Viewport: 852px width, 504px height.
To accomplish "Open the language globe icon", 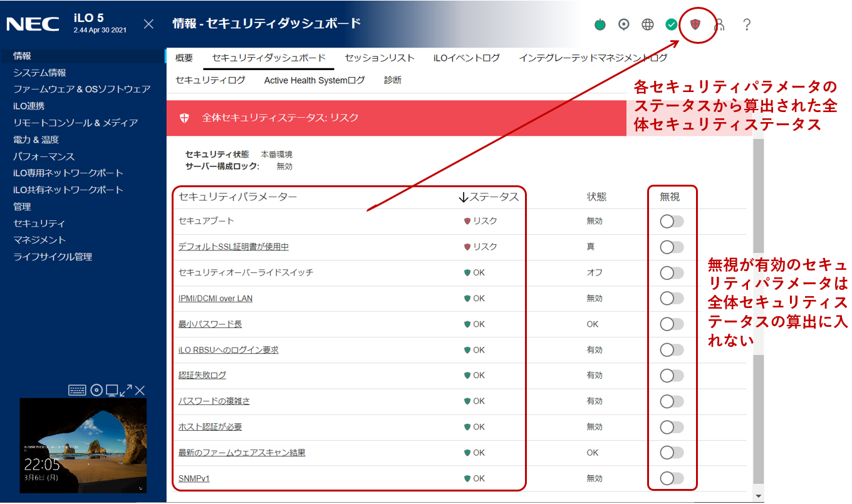I will click(x=648, y=24).
